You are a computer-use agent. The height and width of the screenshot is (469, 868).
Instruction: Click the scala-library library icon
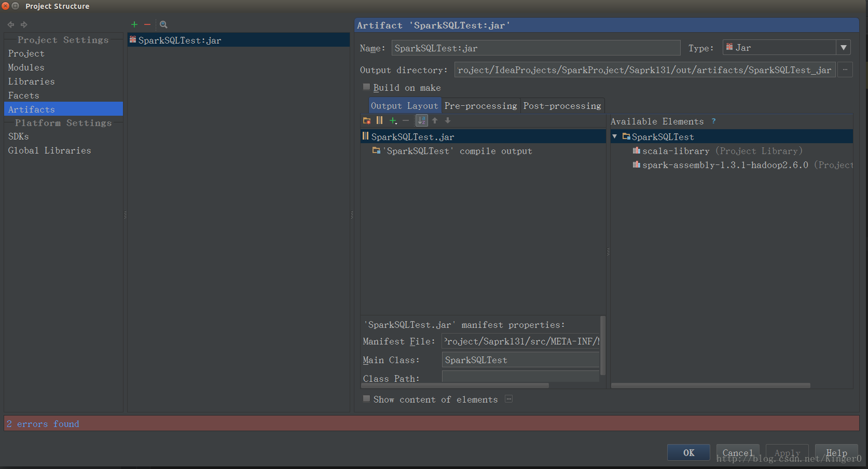[636, 150]
